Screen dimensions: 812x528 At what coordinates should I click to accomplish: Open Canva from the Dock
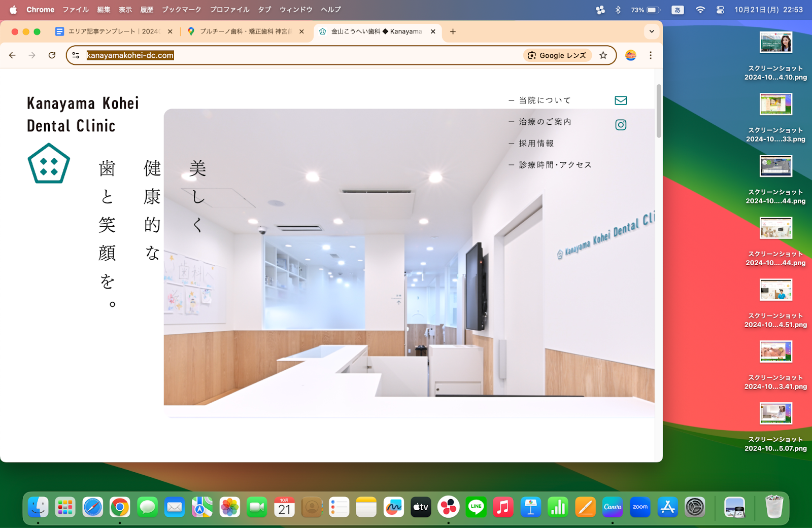tap(613, 507)
